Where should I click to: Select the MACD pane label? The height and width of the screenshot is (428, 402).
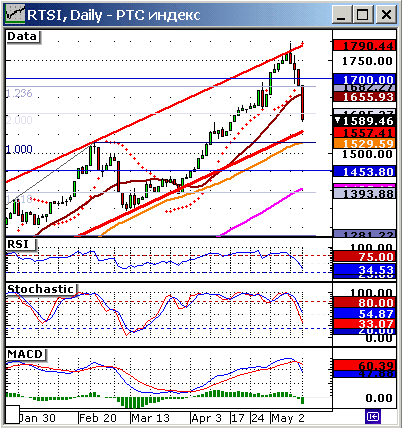pyautogui.click(x=26, y=354)
